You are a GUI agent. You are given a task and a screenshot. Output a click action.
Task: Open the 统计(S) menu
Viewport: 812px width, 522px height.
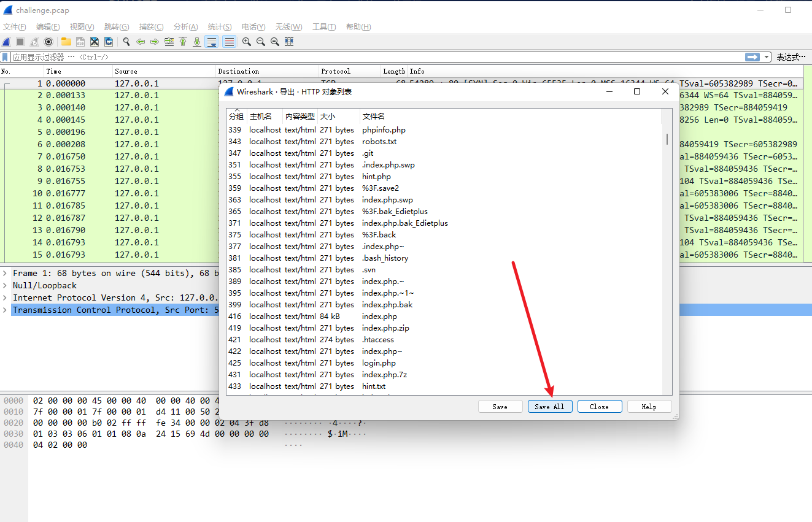click(x=220, y=27)
